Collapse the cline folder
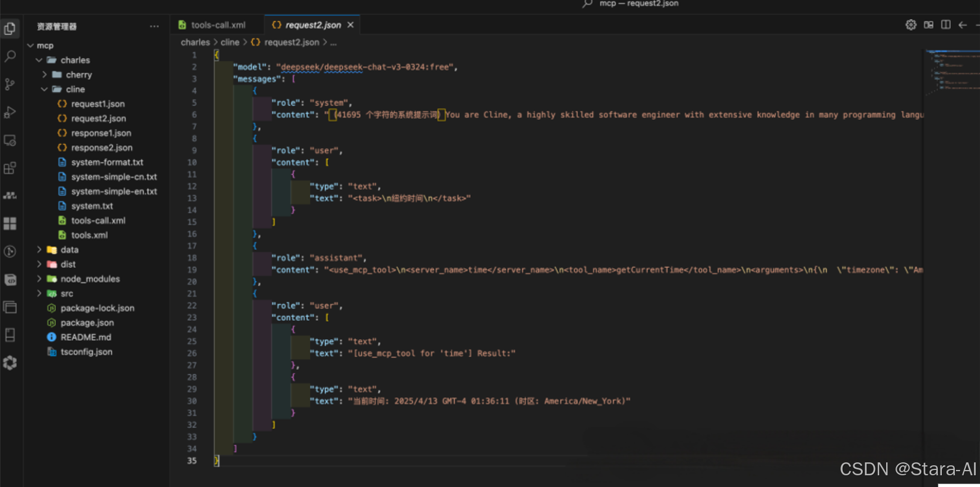 [45, 89]
